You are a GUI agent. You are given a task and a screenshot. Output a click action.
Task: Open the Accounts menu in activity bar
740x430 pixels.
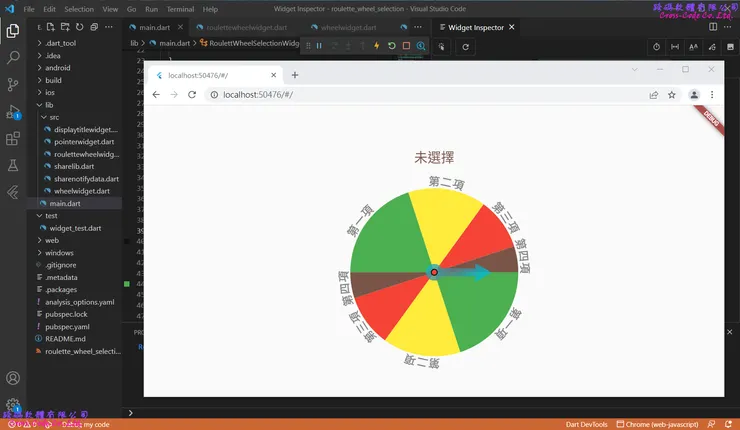[x=13, y=378]
